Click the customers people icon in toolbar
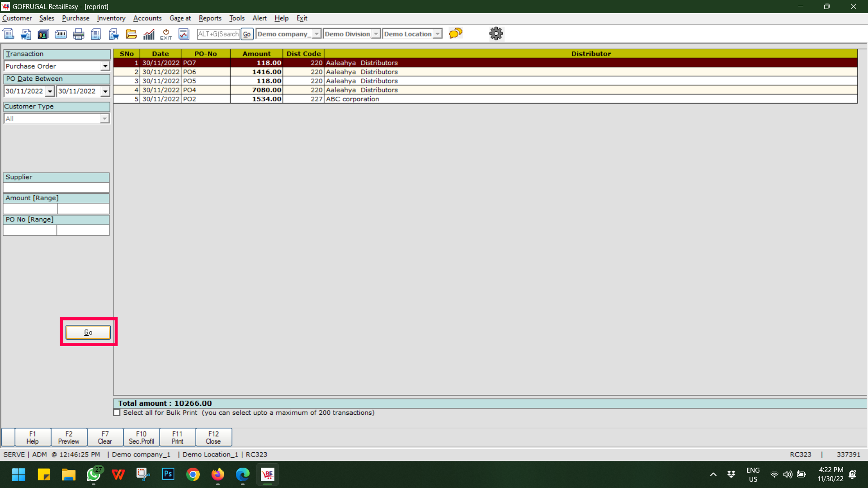The height and width of the screenshot is (488, 868). [x=43, y=34]
